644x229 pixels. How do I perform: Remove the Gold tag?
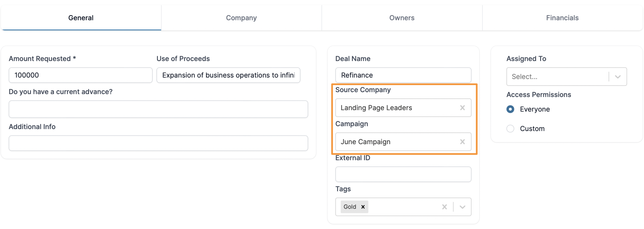coord(363,207)
